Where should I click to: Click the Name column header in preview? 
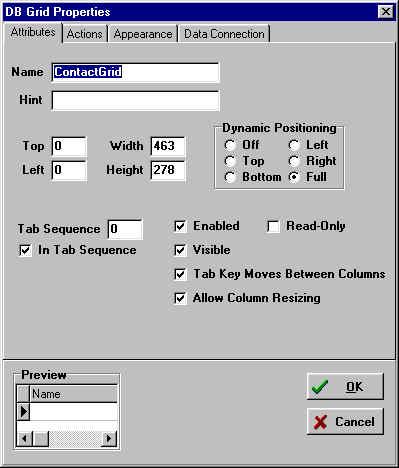point(73,394)
